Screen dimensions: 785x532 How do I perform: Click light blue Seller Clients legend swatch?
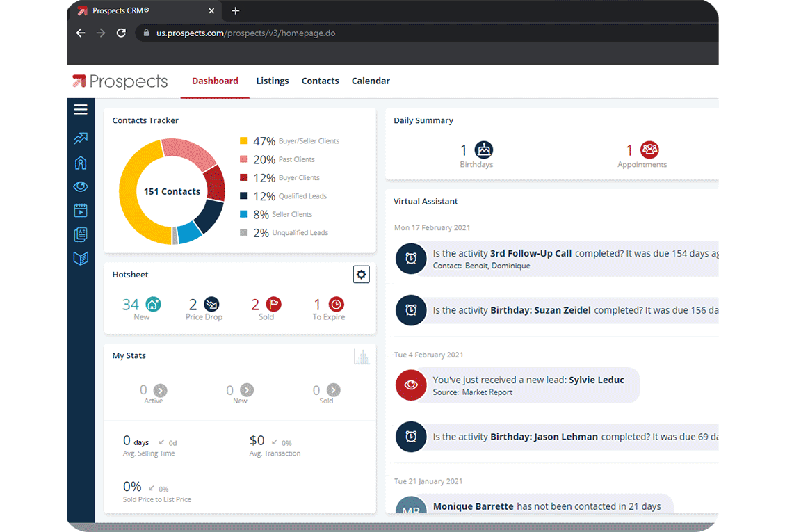coord(243,214)
